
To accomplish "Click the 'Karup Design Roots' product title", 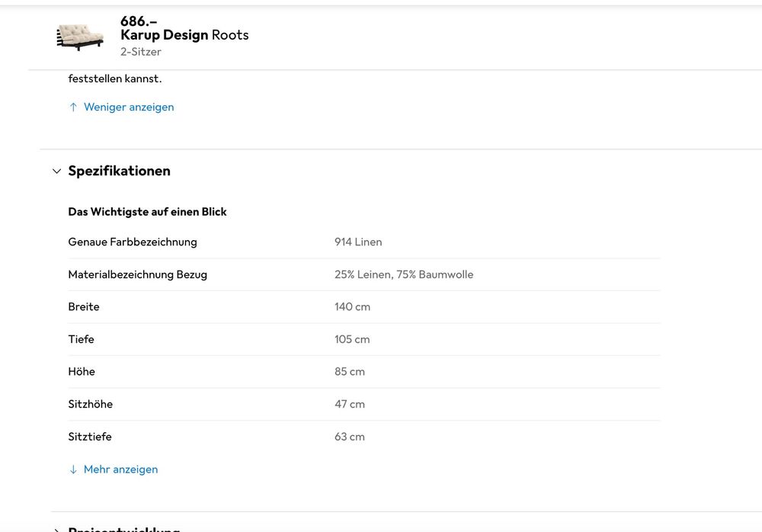I will (x=184, y=35).
